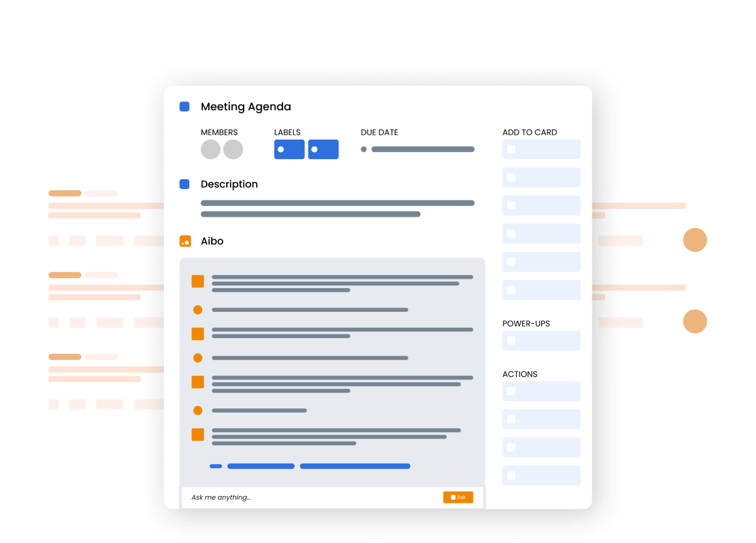Click the 'MEMBERS' label
Screen dimensions: 756x543
[219, 133]
